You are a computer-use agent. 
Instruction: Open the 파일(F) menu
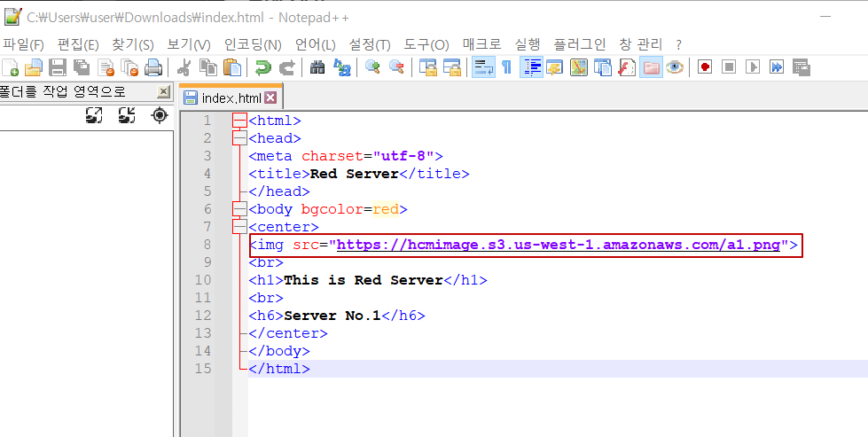point(23,45)
